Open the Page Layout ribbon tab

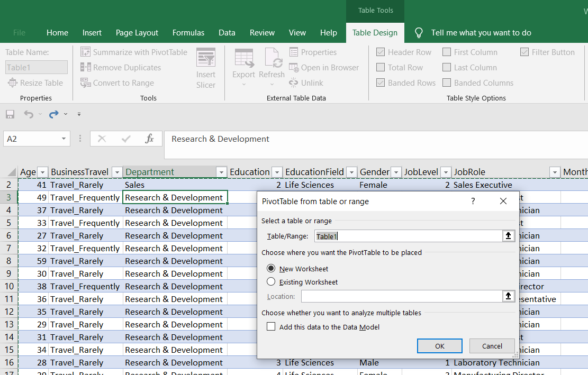[137, 33]
